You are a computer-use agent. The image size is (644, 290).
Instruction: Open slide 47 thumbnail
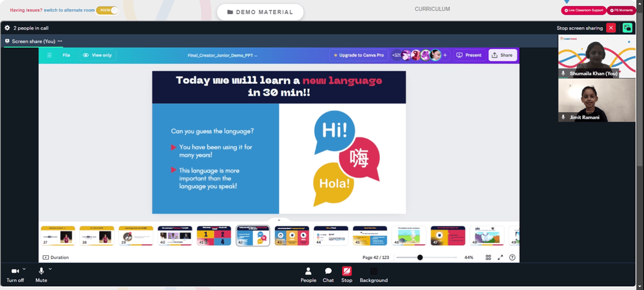click(448, 236)
